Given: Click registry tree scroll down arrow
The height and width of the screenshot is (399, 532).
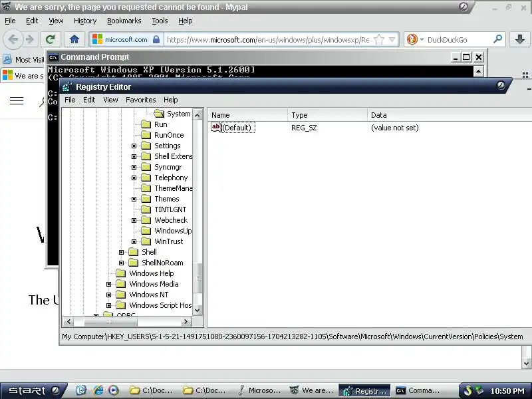Looking at the screenshot, I should pos(198,310).
